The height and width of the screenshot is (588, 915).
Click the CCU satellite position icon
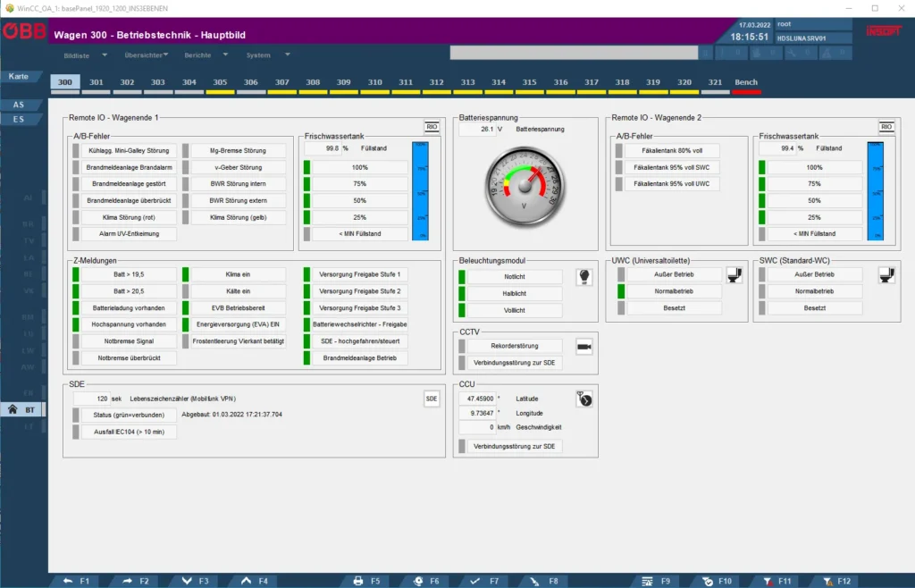pos(584,399)
